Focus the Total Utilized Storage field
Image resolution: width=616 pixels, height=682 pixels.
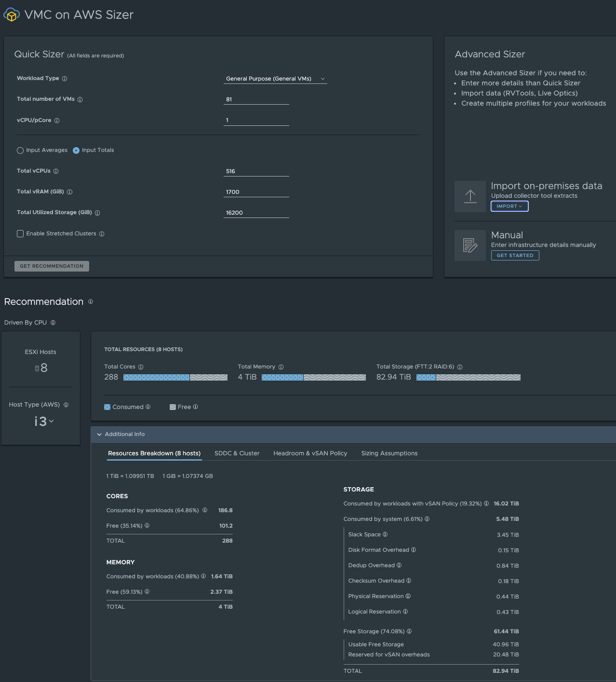point(256,213)
